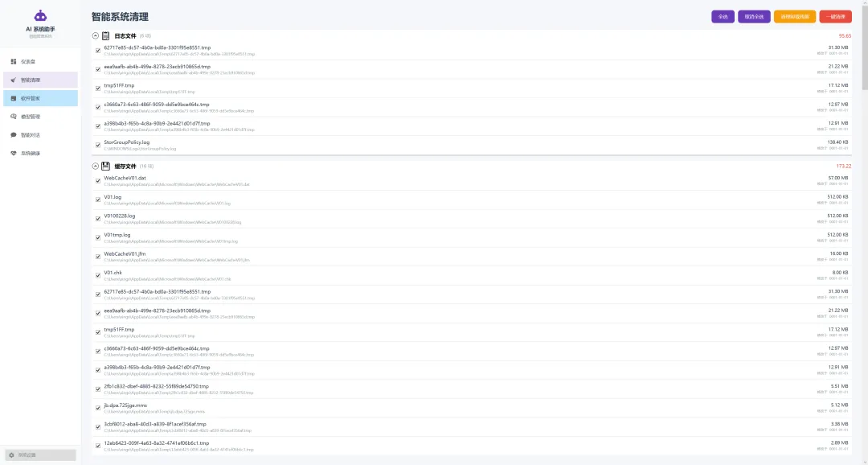This screenshot has width=868, height=465.
Task: Uncheck V0100228.log checkbox
Action: pyautogui.click(x=98, y=218)
